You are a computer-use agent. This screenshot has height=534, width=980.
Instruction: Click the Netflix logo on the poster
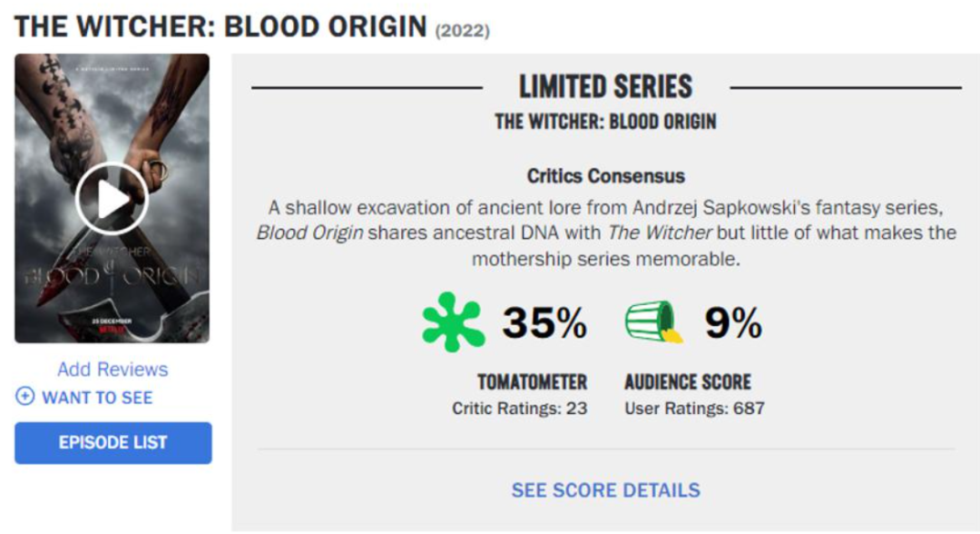(x=112, y=327)
